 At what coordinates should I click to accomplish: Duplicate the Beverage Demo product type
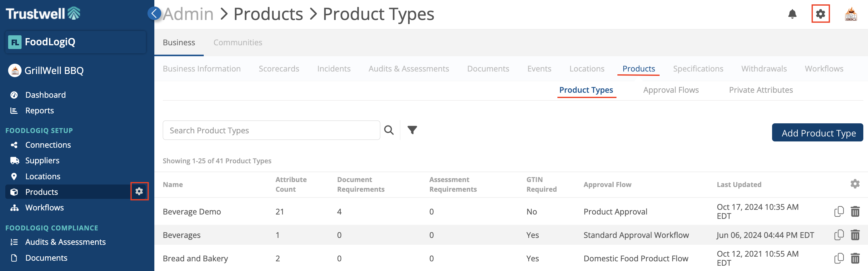(x=839, y=211)
